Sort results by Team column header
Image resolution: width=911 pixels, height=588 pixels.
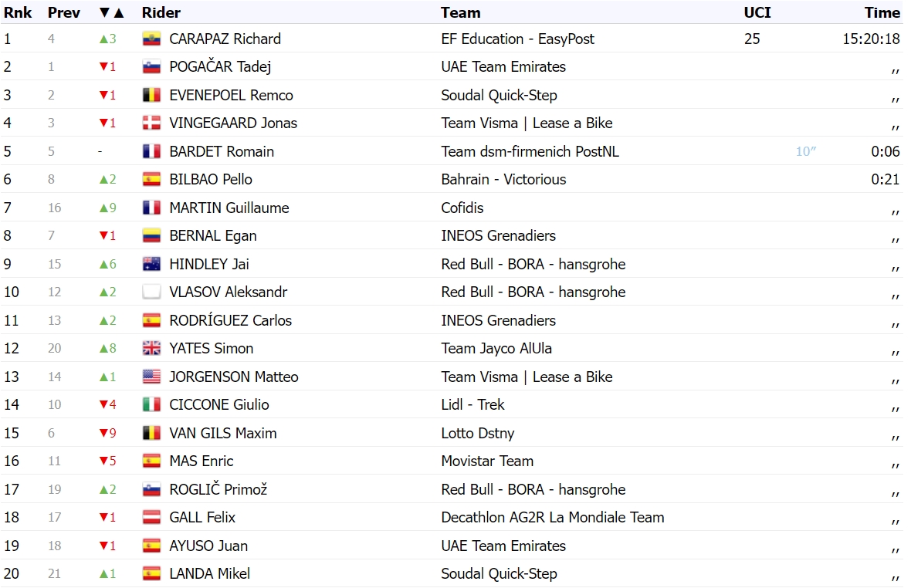[x=461, y=13]
